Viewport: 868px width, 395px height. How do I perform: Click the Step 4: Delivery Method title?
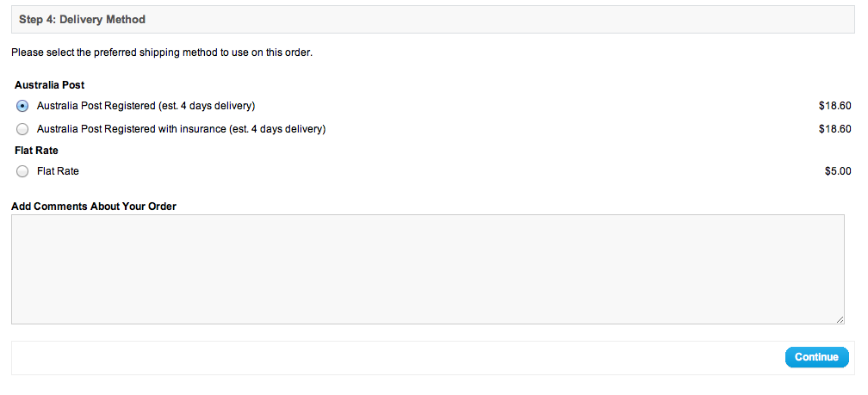(x=82, y=19)
